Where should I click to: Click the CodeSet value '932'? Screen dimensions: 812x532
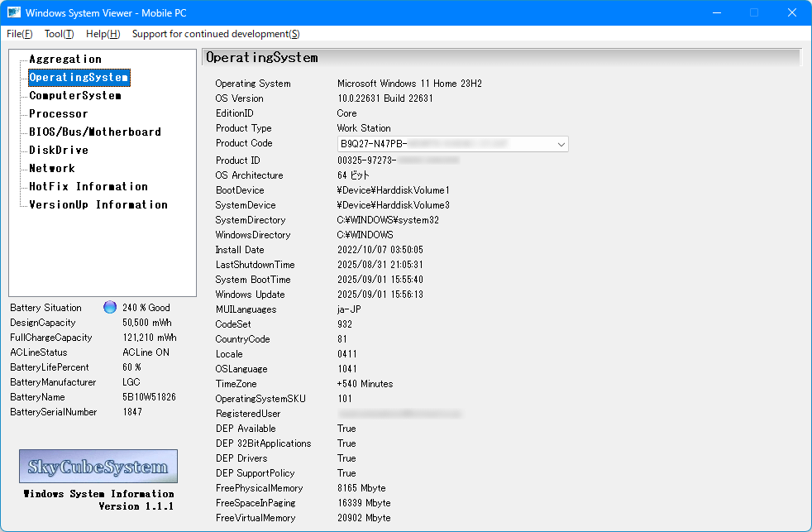pos(345,324)
